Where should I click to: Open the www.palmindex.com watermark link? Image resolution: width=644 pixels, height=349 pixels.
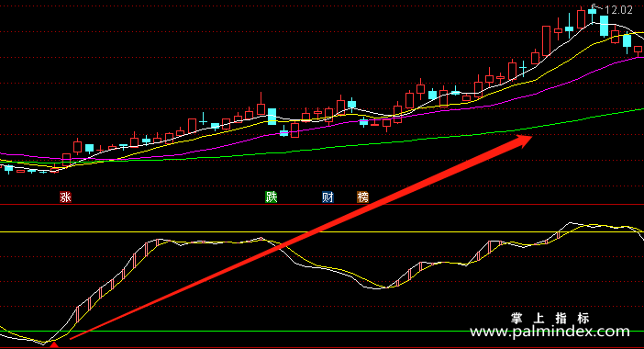550,332
